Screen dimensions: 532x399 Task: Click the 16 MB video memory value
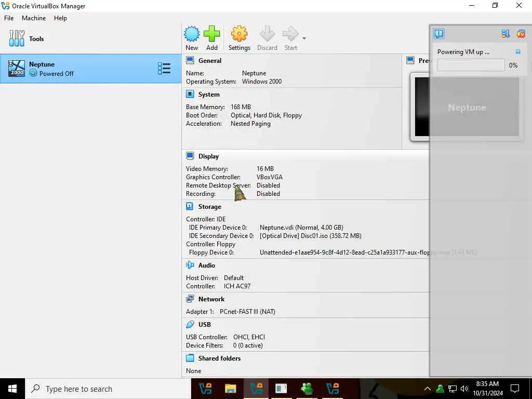coord(265,169)
